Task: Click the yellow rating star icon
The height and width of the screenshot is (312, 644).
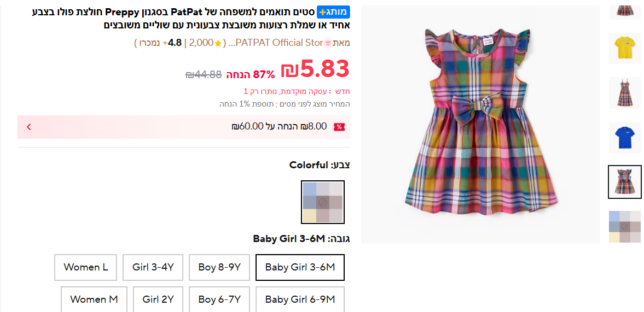Action: coord(218,43)
